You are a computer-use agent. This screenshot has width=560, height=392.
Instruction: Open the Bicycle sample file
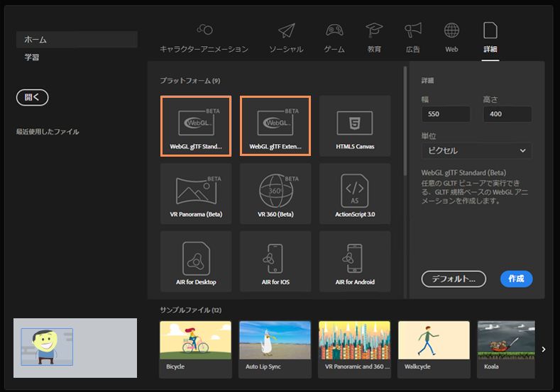pyautogui.click(x=196, y=349)
